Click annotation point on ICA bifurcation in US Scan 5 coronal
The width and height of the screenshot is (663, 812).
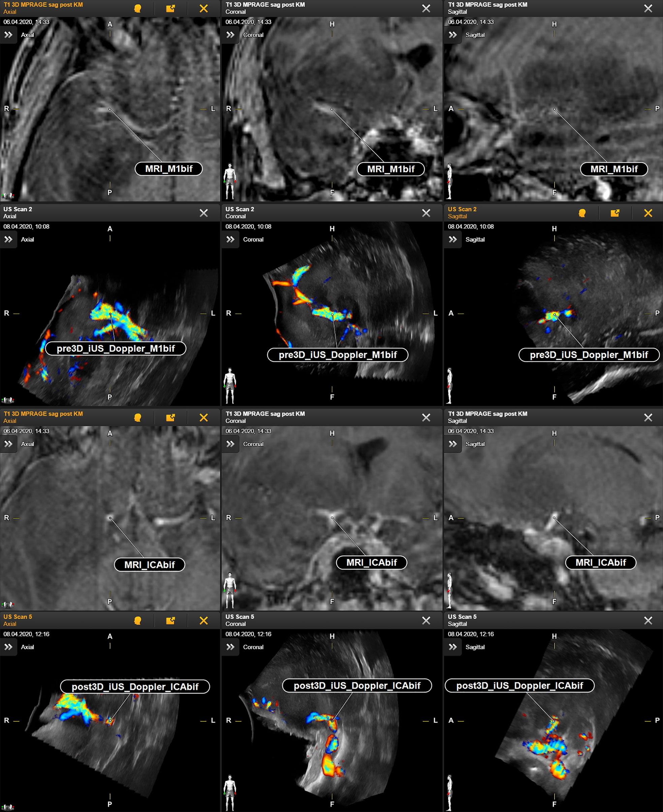(332, 720)
